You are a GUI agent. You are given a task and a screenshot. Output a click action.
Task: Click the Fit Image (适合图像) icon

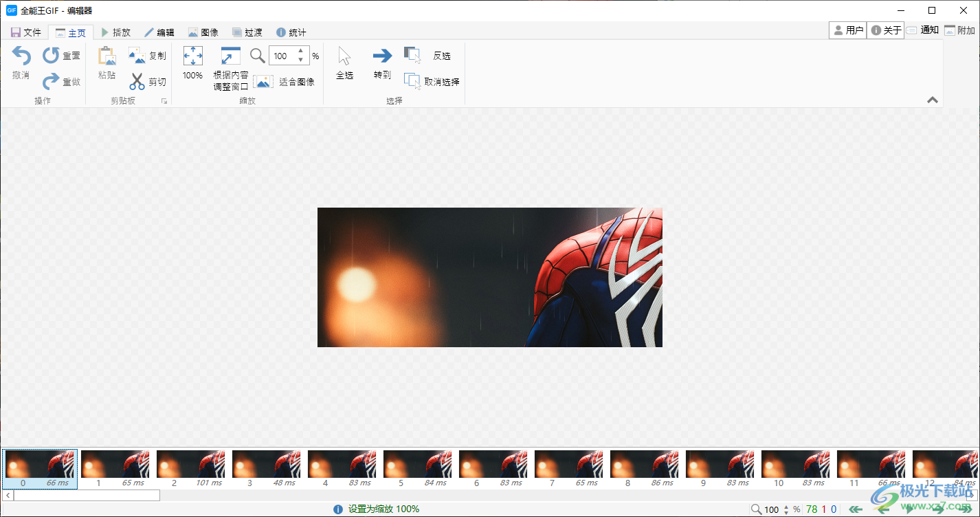click(x=263, y=82)
